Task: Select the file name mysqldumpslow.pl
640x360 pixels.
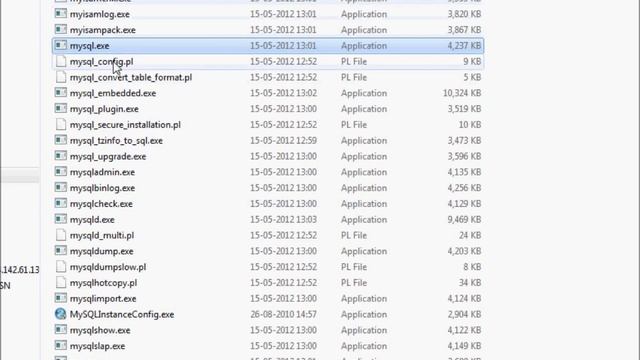Action: tap(108, 267)
